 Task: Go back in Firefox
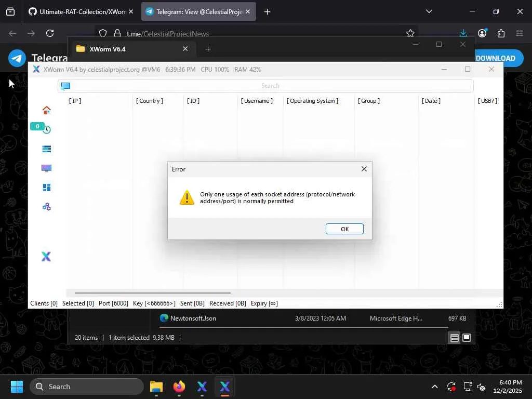coord(12,33)
